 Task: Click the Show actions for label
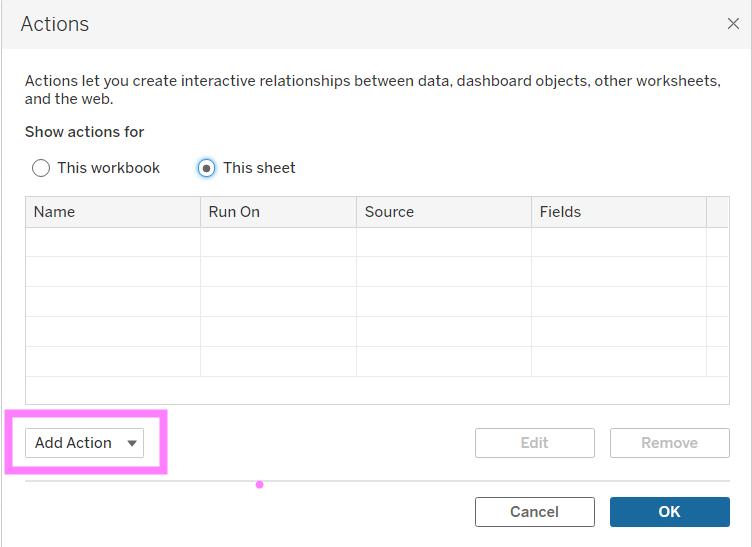click(85, 132)
